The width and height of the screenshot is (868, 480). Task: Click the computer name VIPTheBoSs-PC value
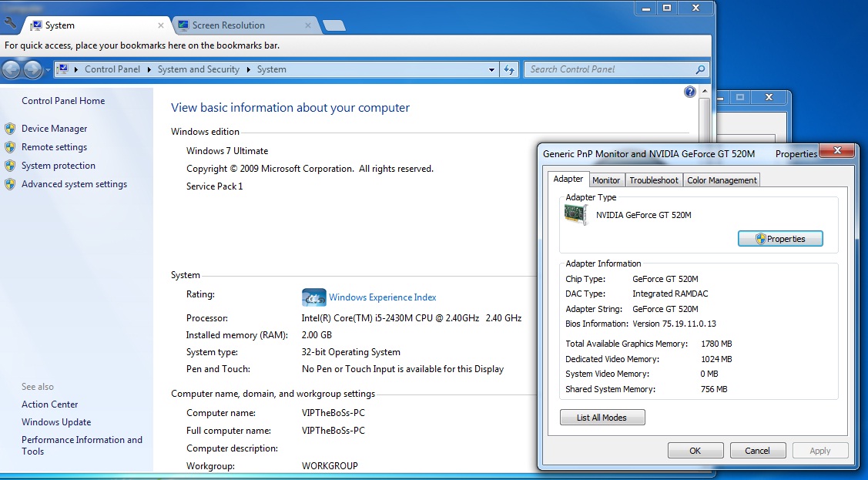pos(333,413)
